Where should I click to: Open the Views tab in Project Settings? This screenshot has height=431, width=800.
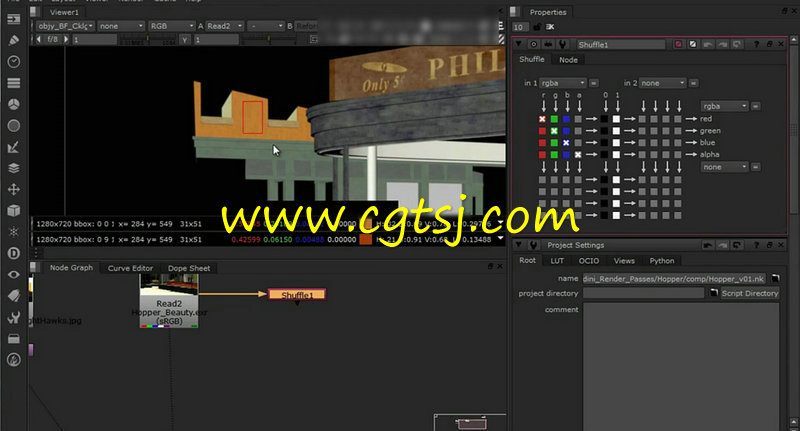(x=624, y=261)
